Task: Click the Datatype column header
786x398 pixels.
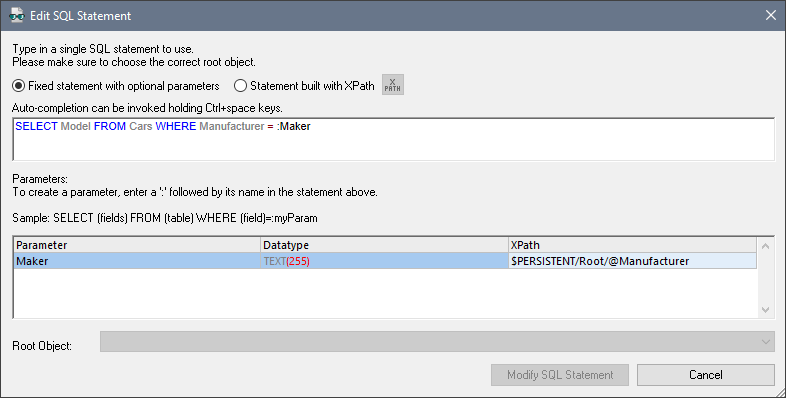Action: coord(384,245)
